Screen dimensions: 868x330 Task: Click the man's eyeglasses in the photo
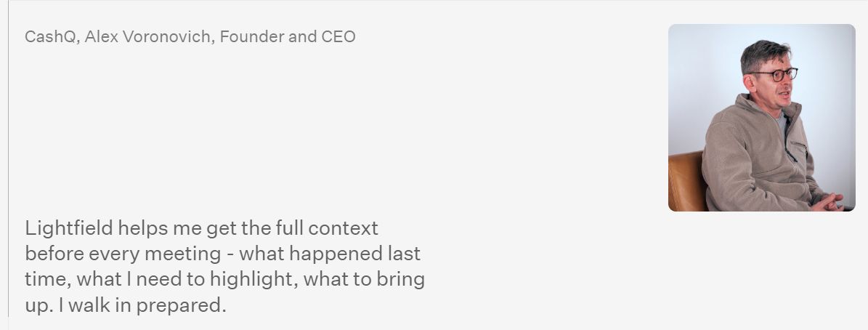774,74
